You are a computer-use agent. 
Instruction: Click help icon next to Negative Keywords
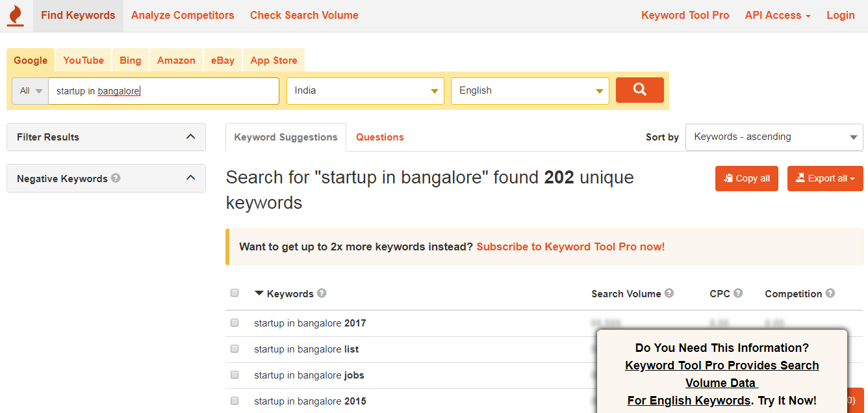[x=116, y=178]
